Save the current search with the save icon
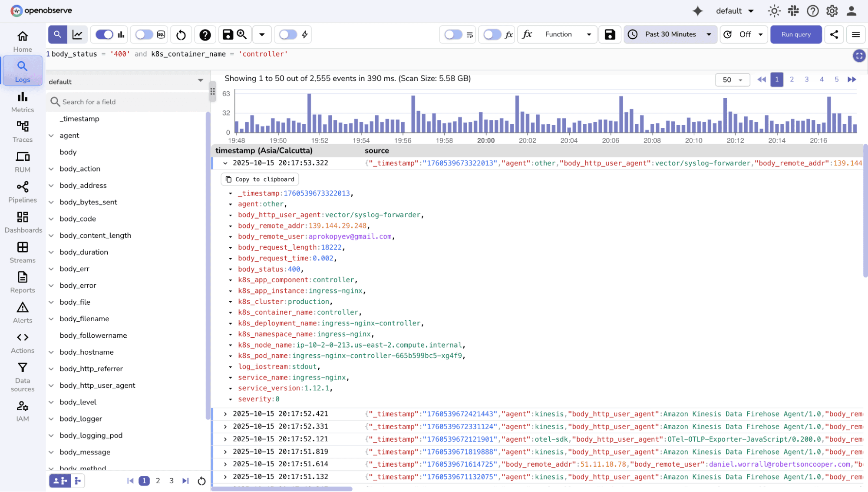The height and width of the screenshot is (492, 868). tap(227, 34)
